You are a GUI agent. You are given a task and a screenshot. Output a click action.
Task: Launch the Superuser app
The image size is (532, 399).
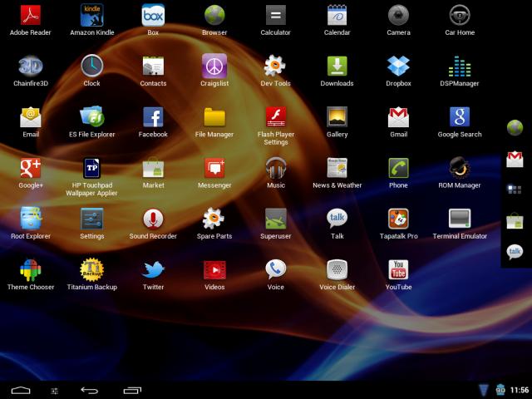[276, 219]
